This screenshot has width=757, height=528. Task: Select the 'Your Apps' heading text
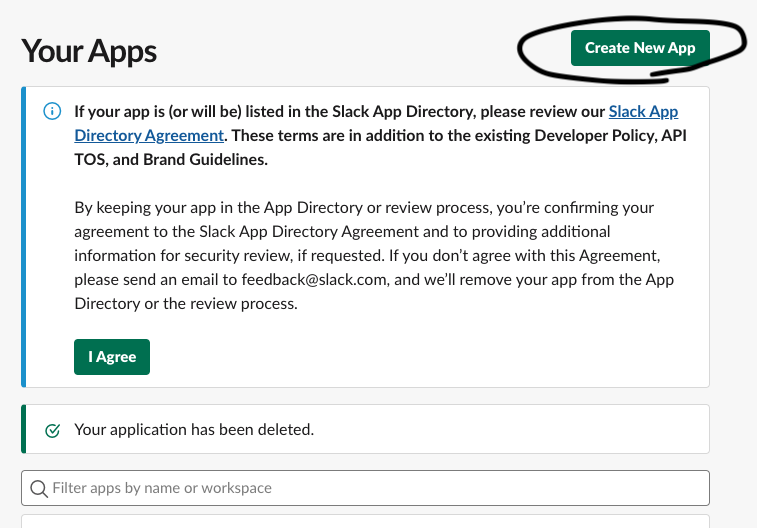click(x=89, y=51)
